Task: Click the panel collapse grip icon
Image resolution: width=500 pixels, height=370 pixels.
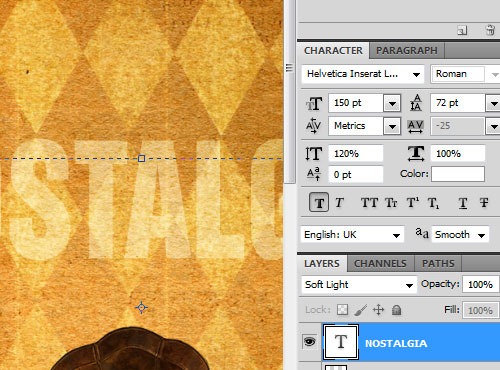Action: tap(289, 68)
